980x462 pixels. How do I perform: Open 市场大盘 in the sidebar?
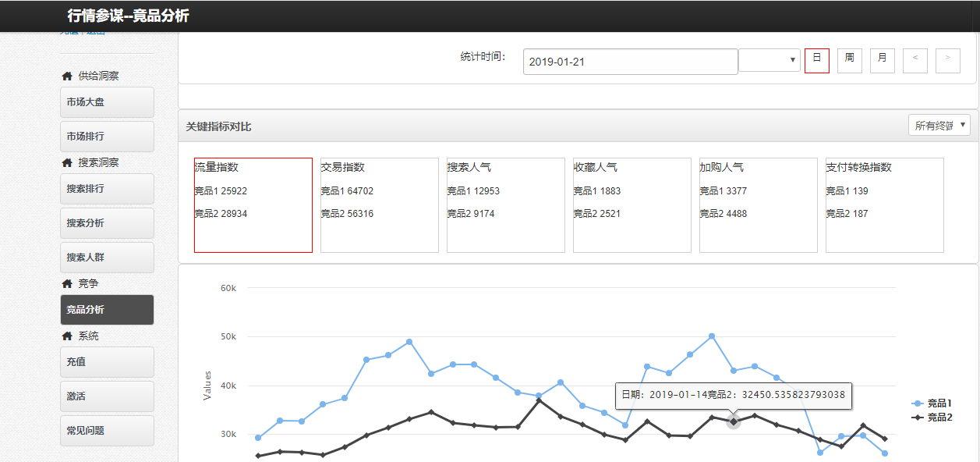pos(107,102)
